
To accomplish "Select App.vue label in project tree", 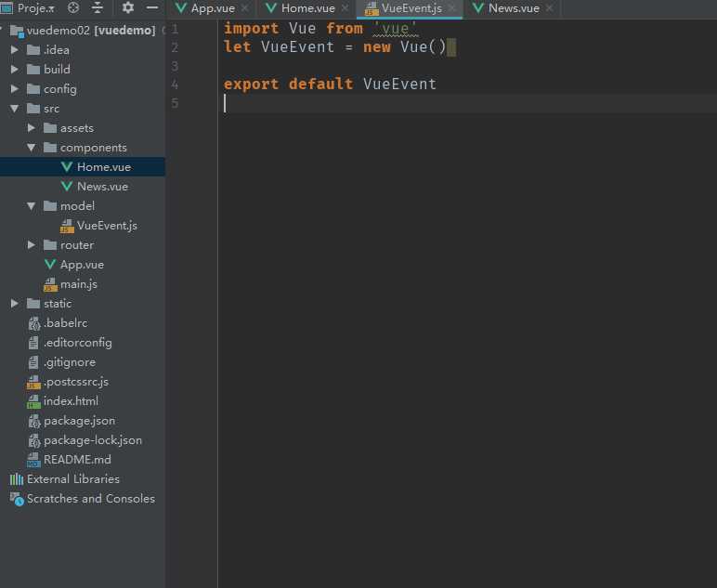I will pos(82,265).
